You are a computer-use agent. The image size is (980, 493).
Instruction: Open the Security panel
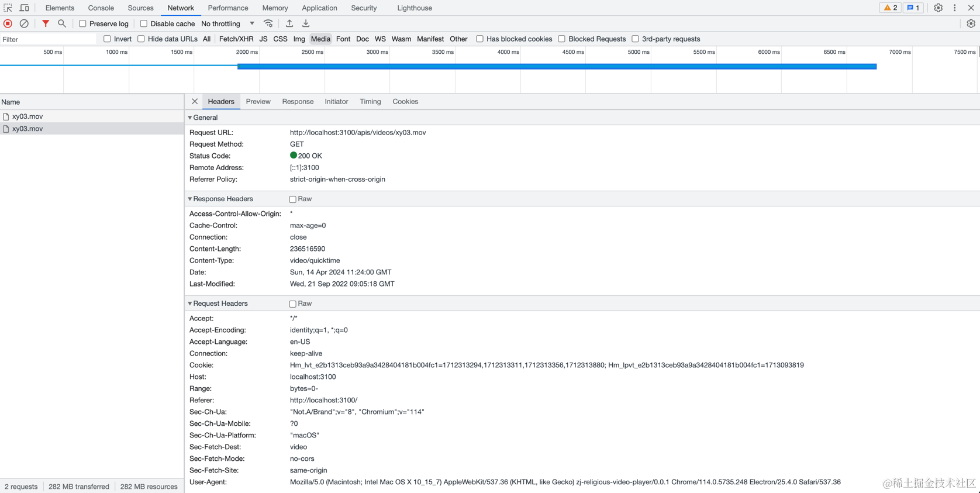click(364, 8)
